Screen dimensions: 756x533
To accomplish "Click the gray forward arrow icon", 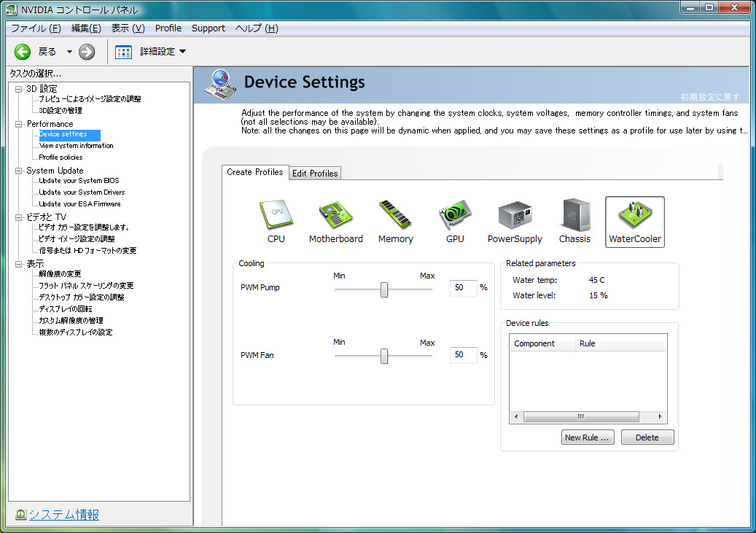I will tap(87, 52).
